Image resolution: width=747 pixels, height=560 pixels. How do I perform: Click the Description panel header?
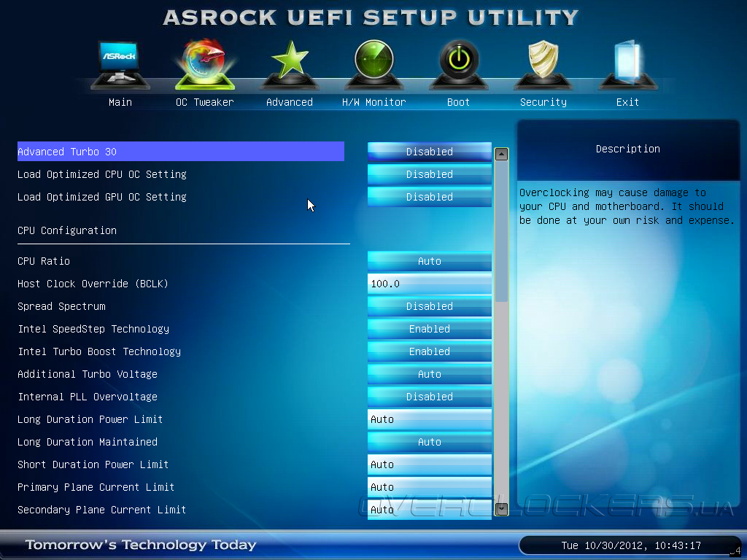[x=628, y=149]
